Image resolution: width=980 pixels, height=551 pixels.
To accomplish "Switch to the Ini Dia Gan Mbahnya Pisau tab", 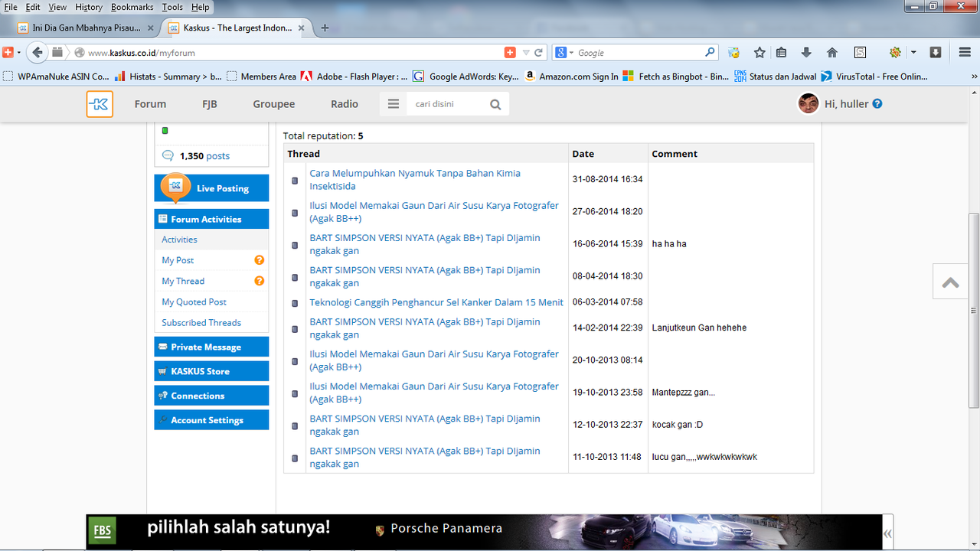I will pyautogui.click(x=86, y=28).
